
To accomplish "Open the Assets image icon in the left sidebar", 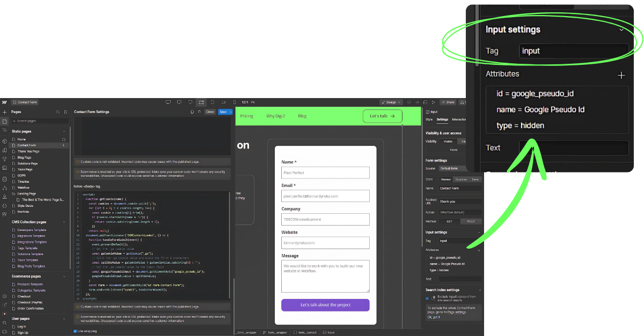I will pos(4,168).
